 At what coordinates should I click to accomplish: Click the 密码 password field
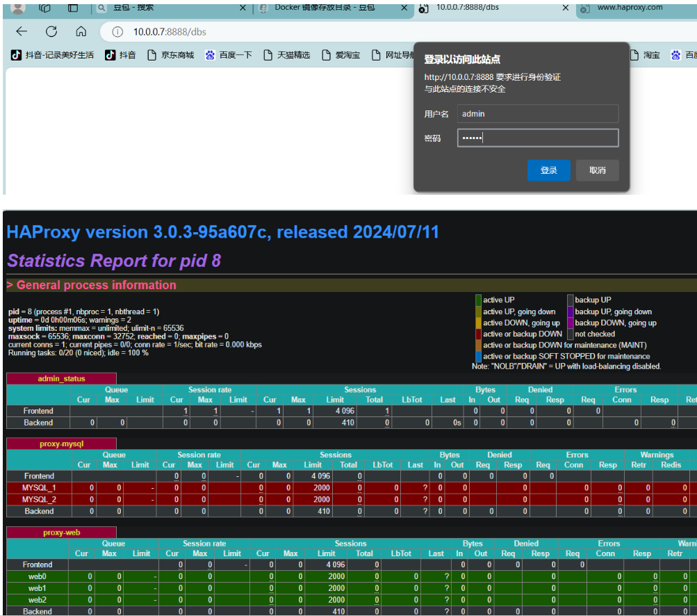[538, 138]
